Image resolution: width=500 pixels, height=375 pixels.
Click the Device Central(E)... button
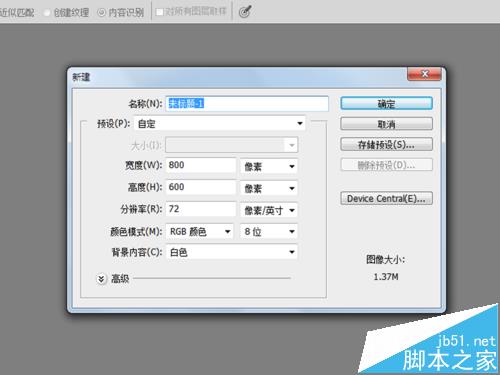(386, 199)
